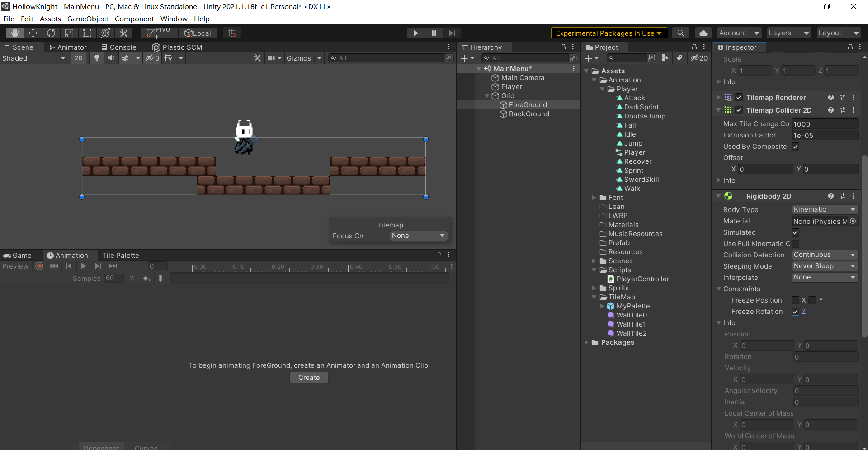The width and height of the screenshot is (868, 450).
Task: Open Experimental Packages In Use button
Action: [x=609, y=33]
